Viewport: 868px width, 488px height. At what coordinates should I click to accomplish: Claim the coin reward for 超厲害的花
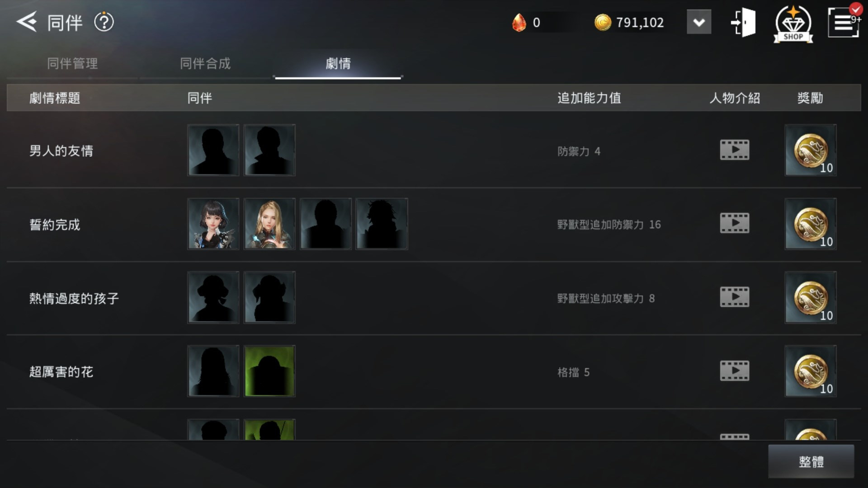tap(811, 371)
